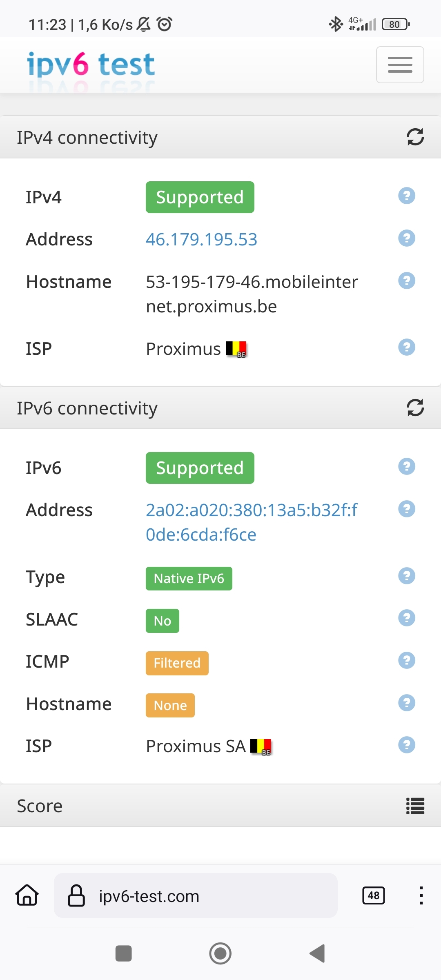Click the ipv6 test logo
The width and height of the screenshot is (441, 980).
tap(91, 65)
